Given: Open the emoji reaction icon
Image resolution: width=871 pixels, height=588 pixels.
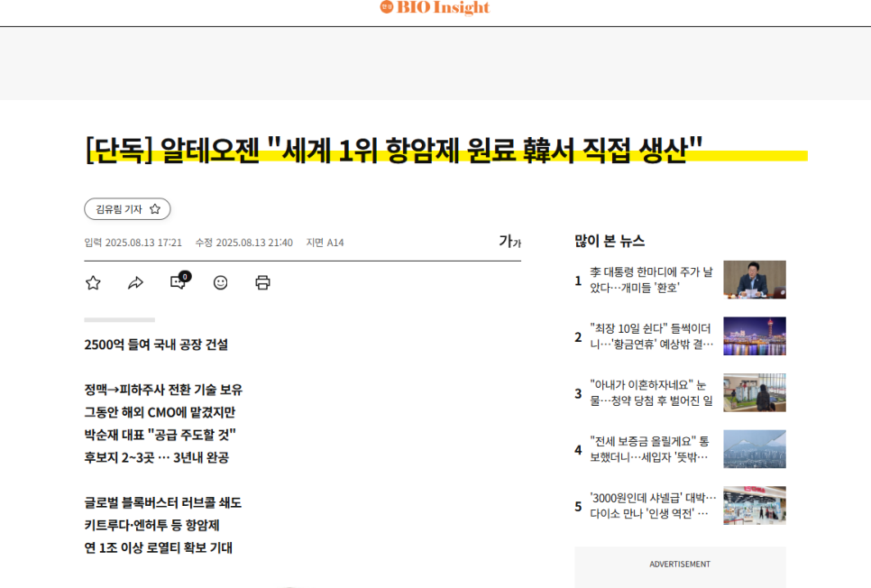Looking at the screenshot, I should pos(221,283).
